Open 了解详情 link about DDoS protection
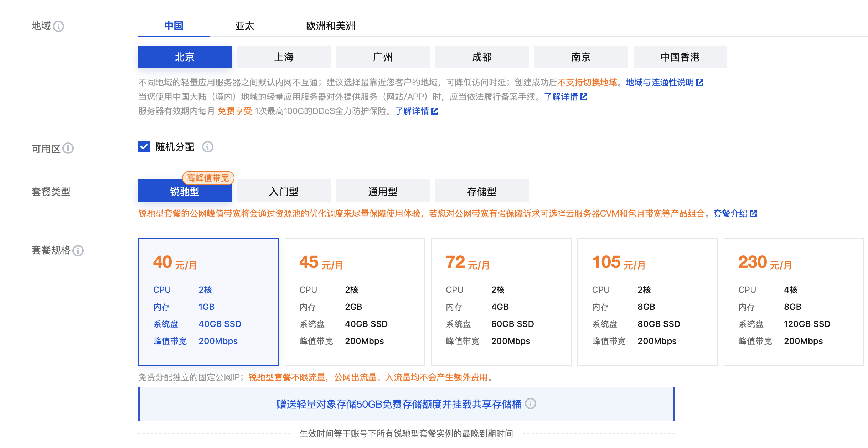This screenshot has height=448, width=868. pyautogui.click(x=412, y=111)
